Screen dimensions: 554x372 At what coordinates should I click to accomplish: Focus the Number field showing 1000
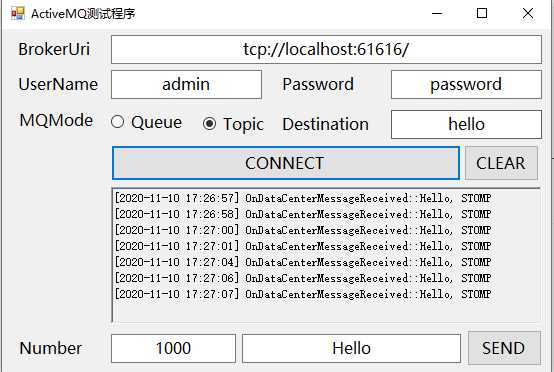coord(173,348)
